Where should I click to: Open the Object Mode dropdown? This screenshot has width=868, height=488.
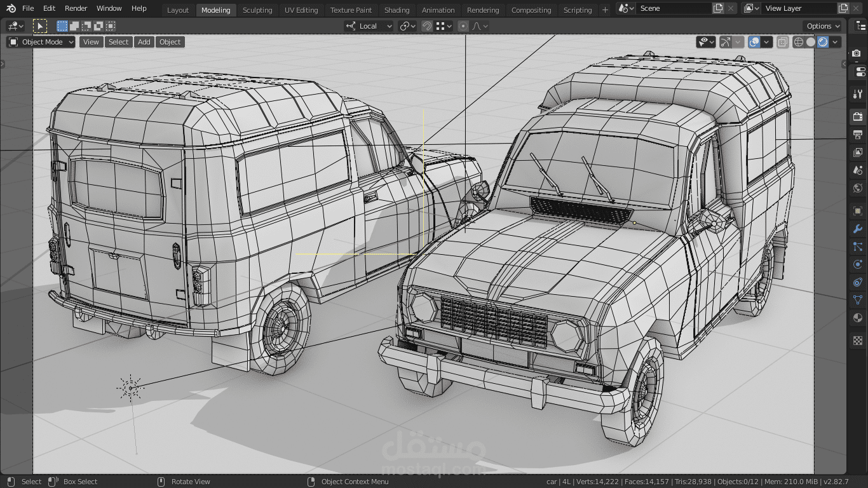click(x=41, y=42)
